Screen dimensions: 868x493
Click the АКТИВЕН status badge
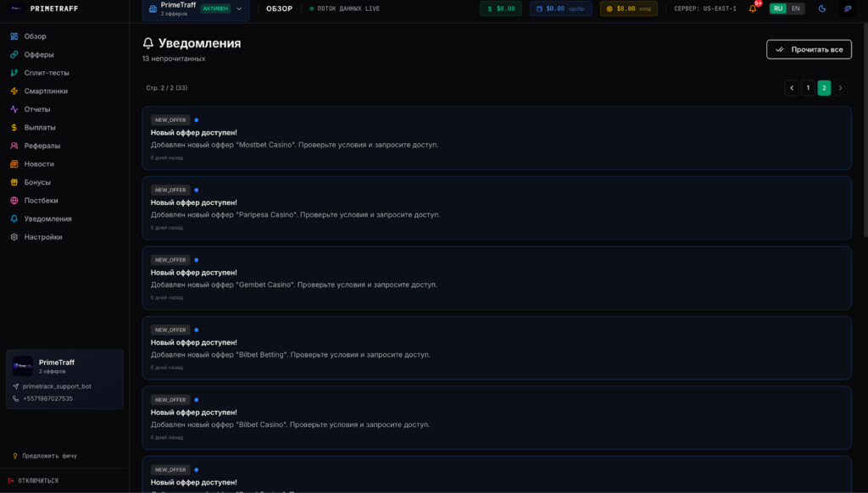point(215,8)
